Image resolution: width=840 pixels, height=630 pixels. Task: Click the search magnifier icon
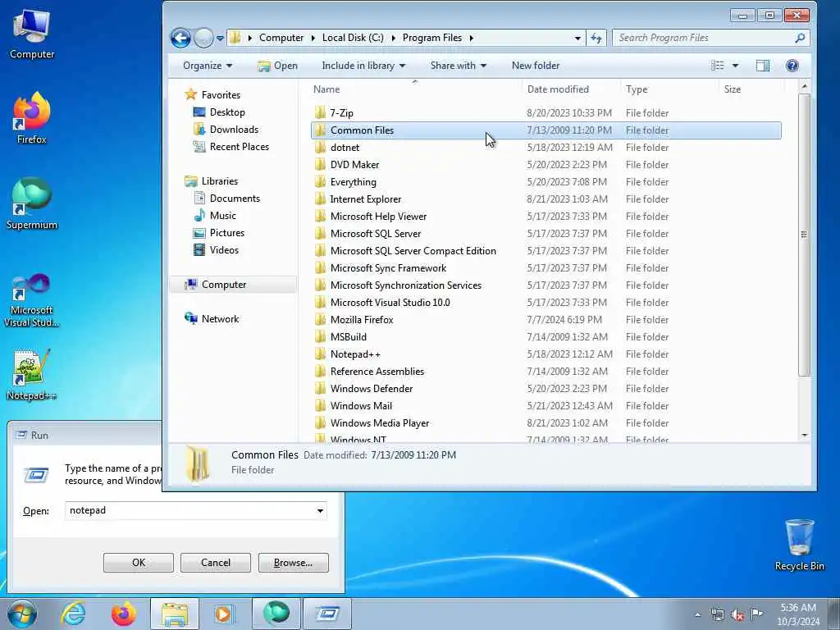click(x=800, y=38)
